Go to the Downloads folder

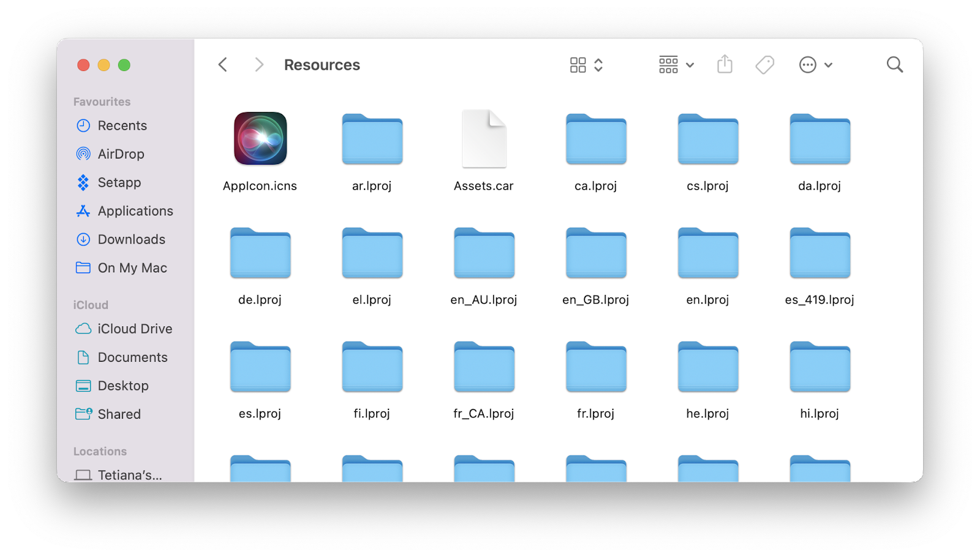coord(131,239)
